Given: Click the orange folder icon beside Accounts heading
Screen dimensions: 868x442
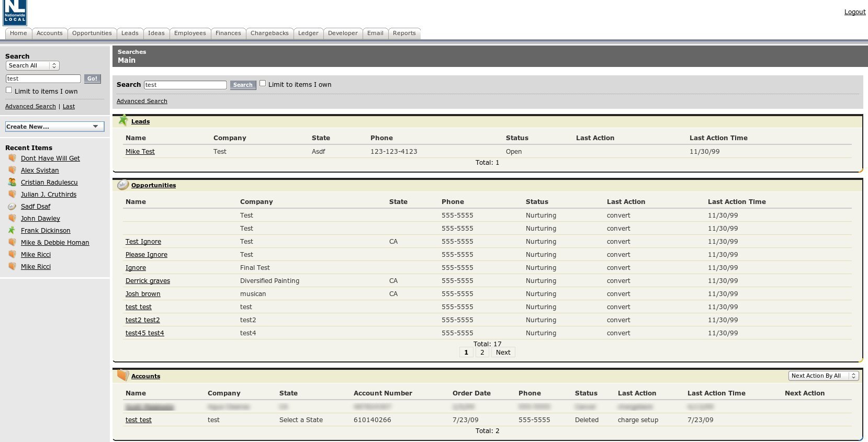Looking at the screenshot, I should 123,375.
